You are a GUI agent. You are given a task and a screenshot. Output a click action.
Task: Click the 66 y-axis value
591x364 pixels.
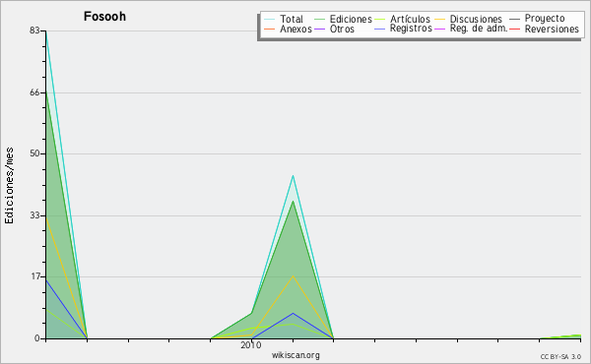(34, 92)
